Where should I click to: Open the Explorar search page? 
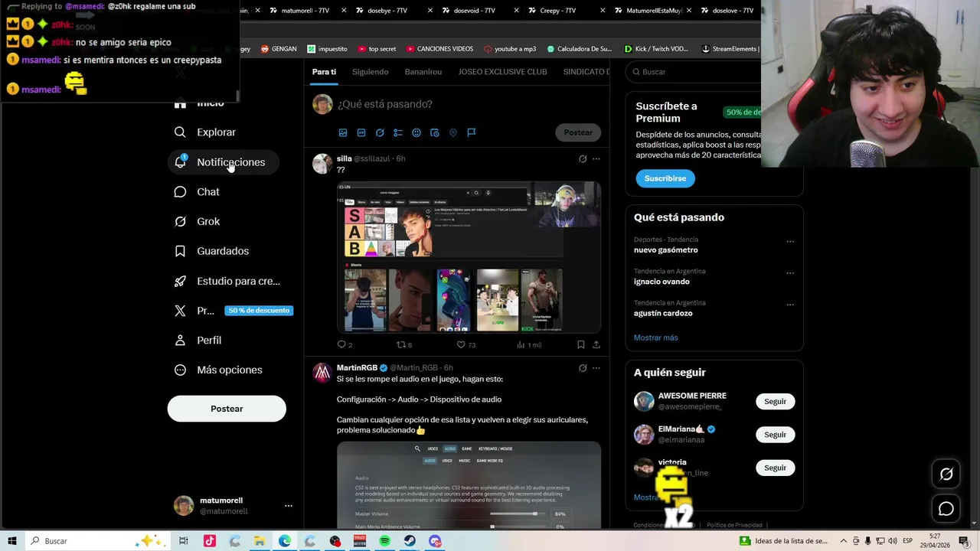[205, 132]
